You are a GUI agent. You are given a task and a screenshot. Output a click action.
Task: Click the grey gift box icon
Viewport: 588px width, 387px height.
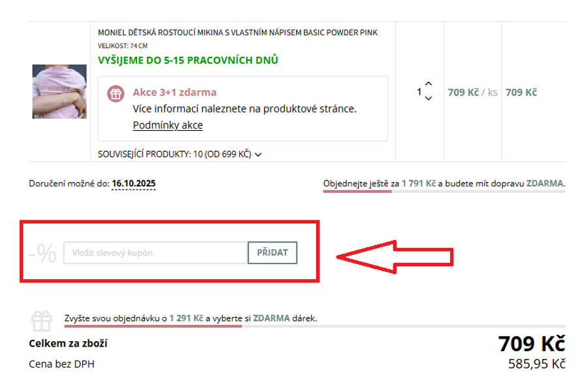(x=42, y=322)
